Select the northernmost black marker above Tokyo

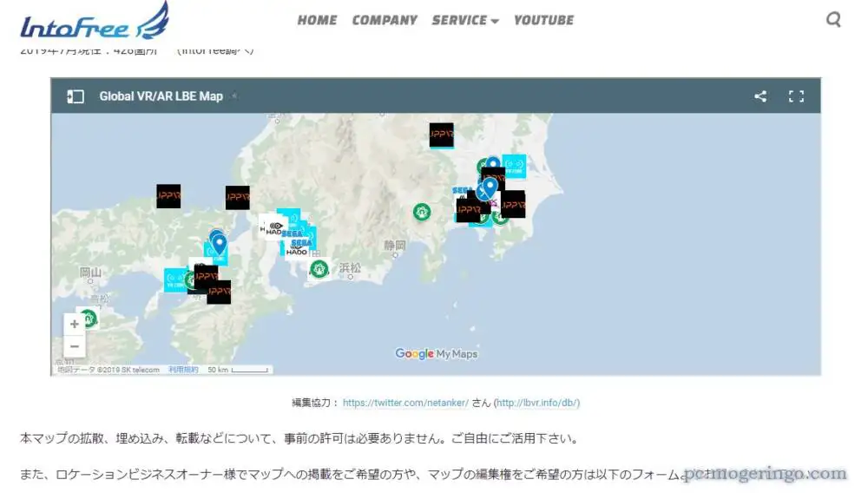coord(441,135)
